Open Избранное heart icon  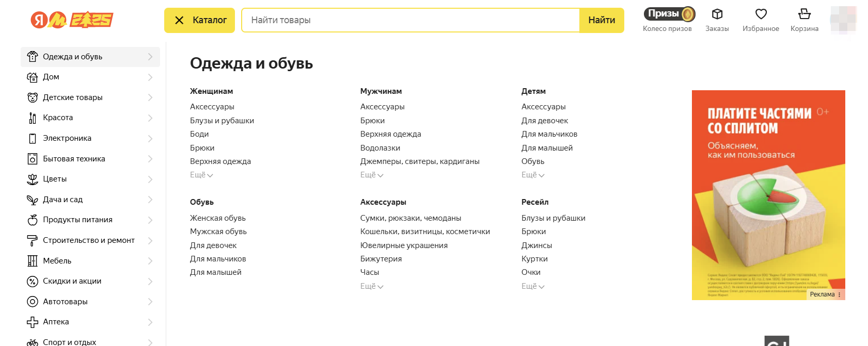click(x=761, y=14)
